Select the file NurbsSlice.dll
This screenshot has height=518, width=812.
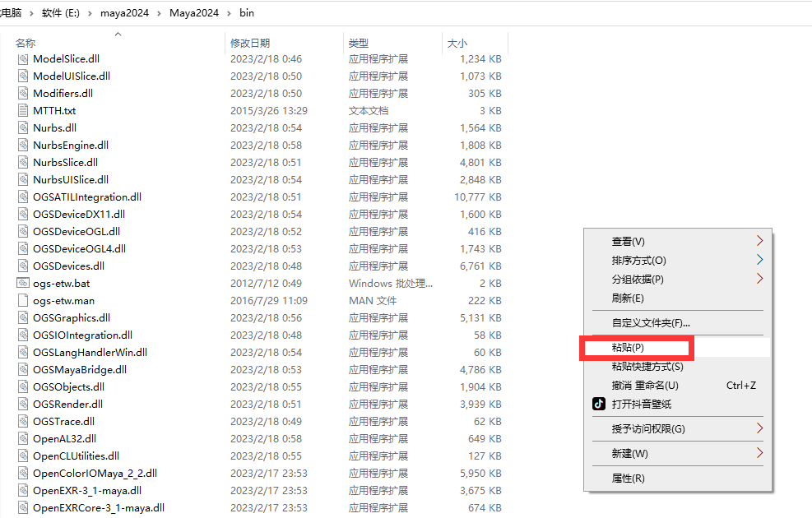pyautogui.click(x=65, y=163)
